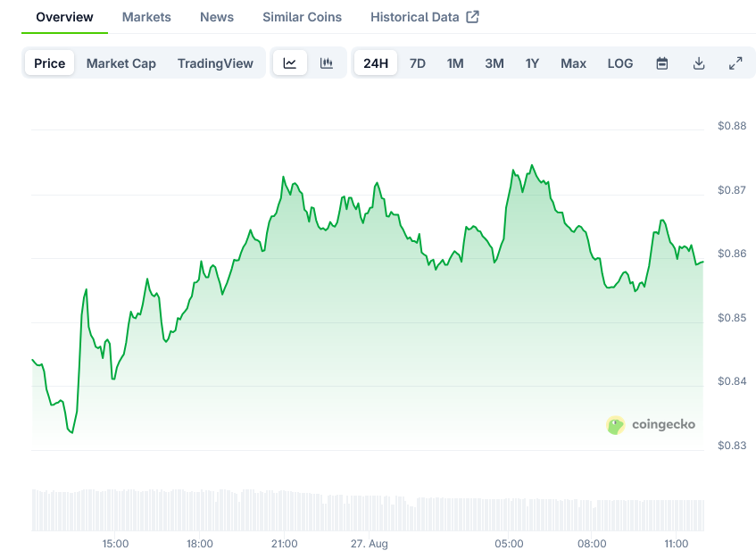756x559 pixels.
Task: Switch chart to Market Cap
Action: tap(121, 63)
